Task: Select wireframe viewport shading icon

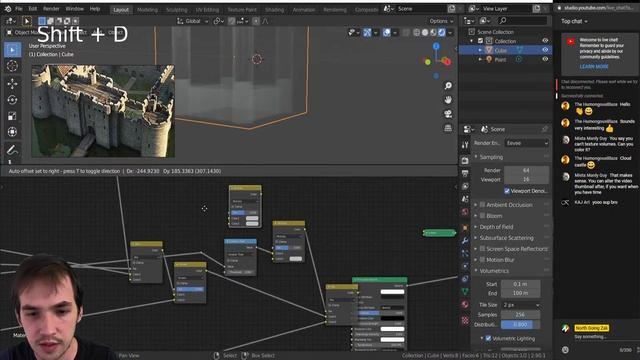Action: (x=416, y=32)
